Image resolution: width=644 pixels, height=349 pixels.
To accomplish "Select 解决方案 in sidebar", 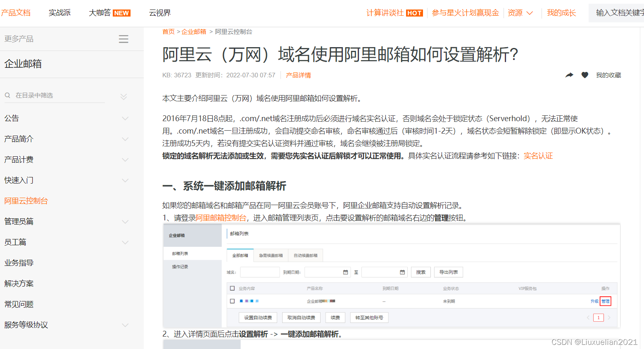I will (x=19, y=284).
